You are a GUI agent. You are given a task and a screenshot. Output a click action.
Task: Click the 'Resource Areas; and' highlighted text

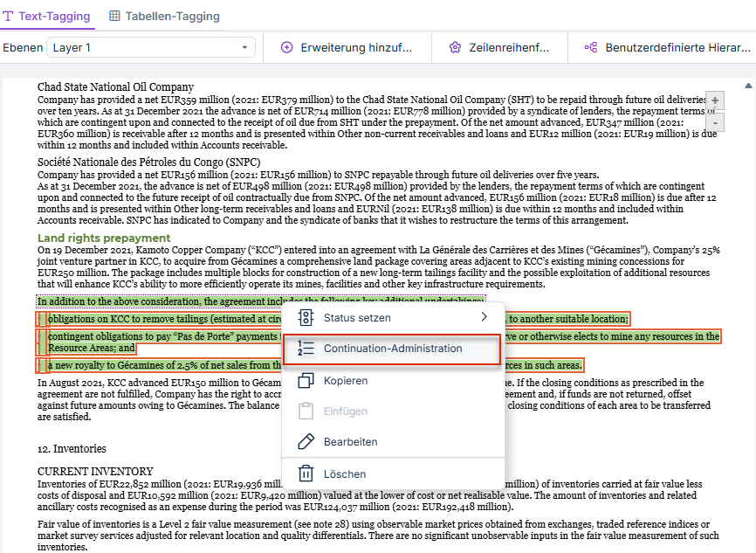coord(92,348)
